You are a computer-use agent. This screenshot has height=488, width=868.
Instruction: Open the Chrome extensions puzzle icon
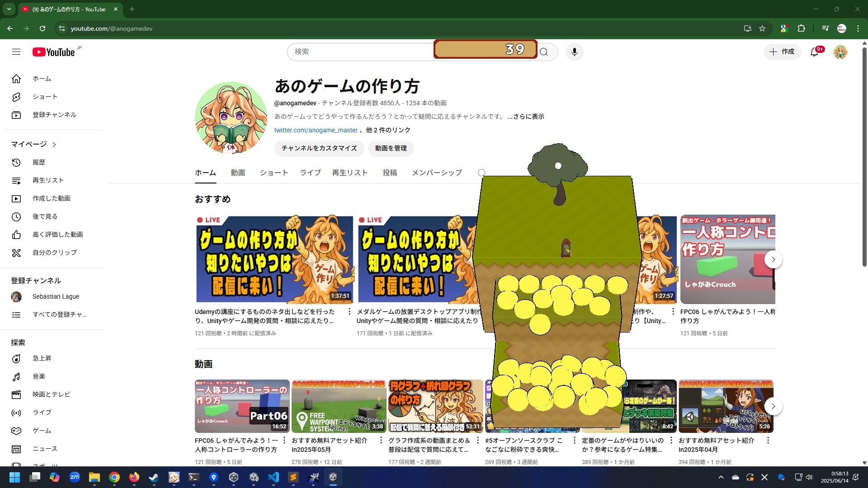click(x=801, y=28)
